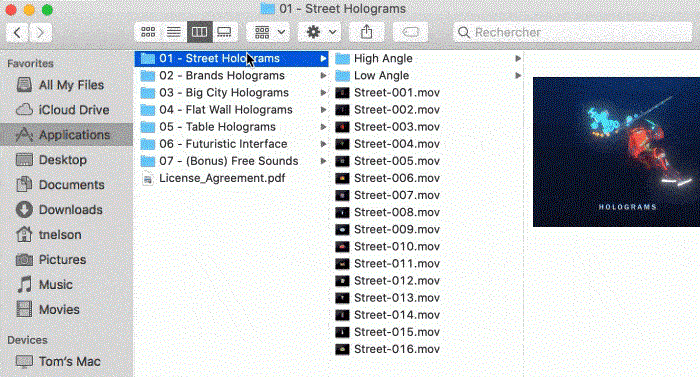Expand arrow next to 03 - Big City Holograms
700x377 pixels.
click(323, 92)
